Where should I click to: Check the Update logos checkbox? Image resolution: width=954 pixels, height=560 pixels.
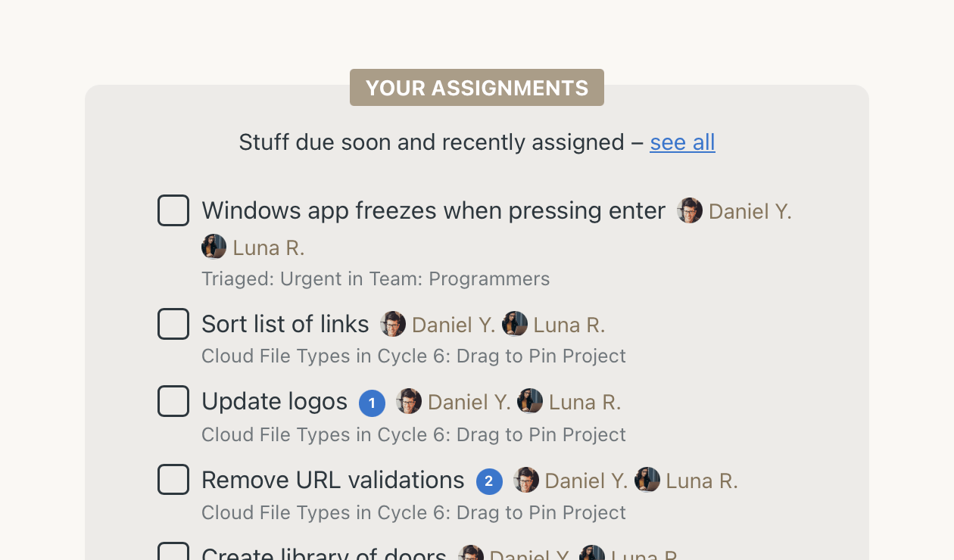tap(173, 401)
